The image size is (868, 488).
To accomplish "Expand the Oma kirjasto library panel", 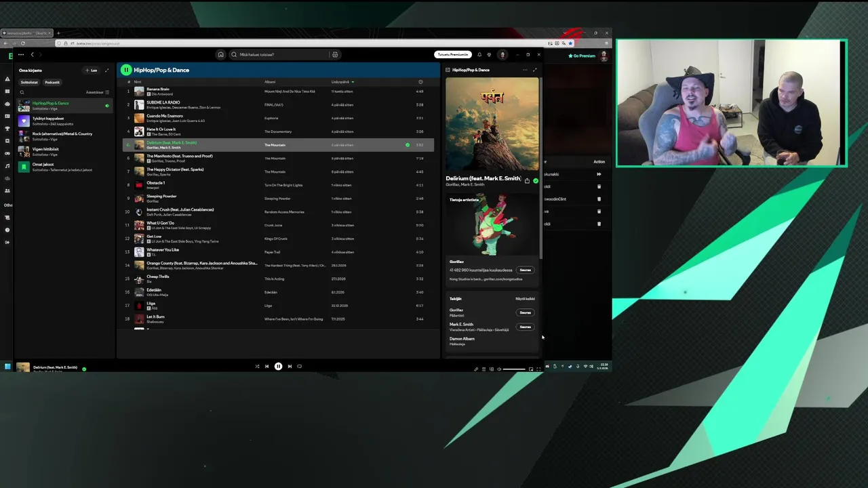I will [x=106, y=70].
